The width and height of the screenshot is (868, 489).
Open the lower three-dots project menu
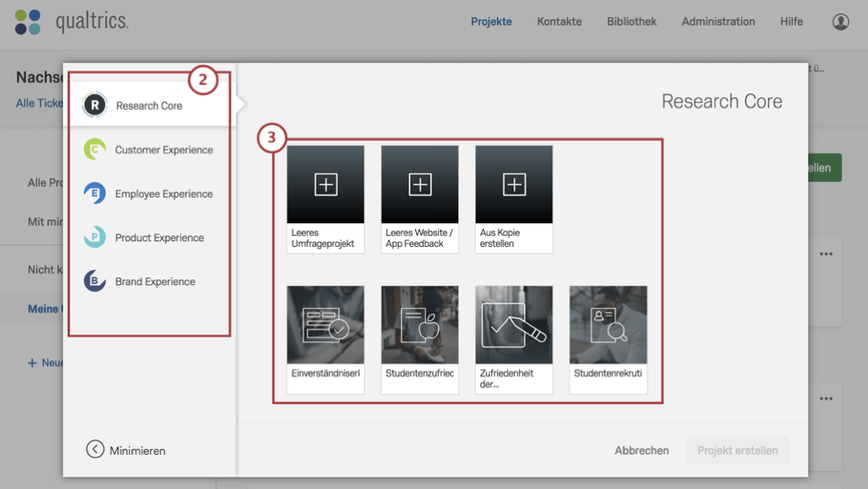click(826, 399)
